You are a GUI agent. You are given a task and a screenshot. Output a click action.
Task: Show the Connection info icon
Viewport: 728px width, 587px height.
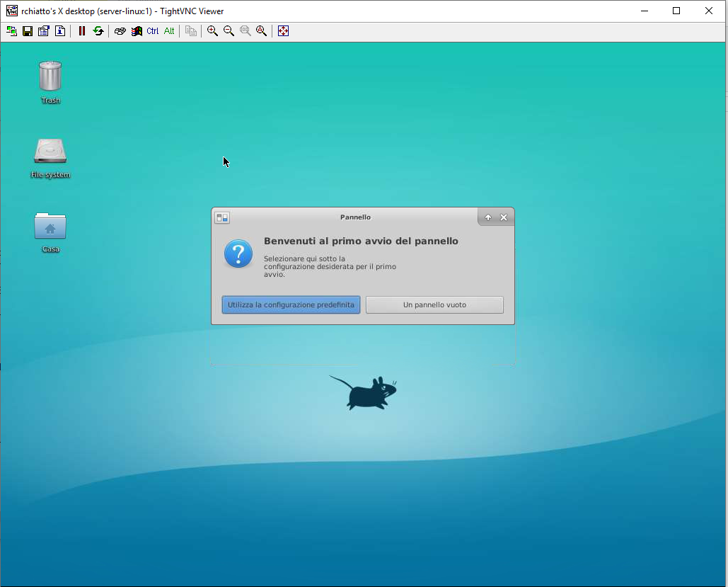tap(60, 31)
